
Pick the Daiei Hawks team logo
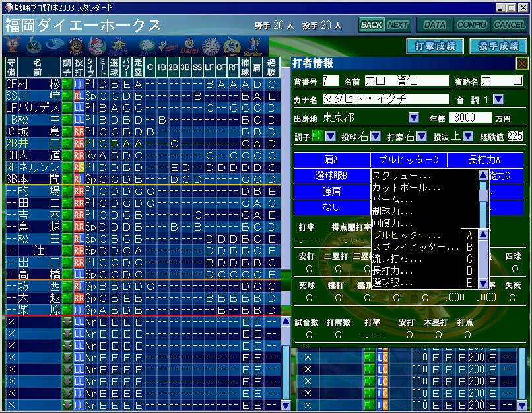[189, 46]
